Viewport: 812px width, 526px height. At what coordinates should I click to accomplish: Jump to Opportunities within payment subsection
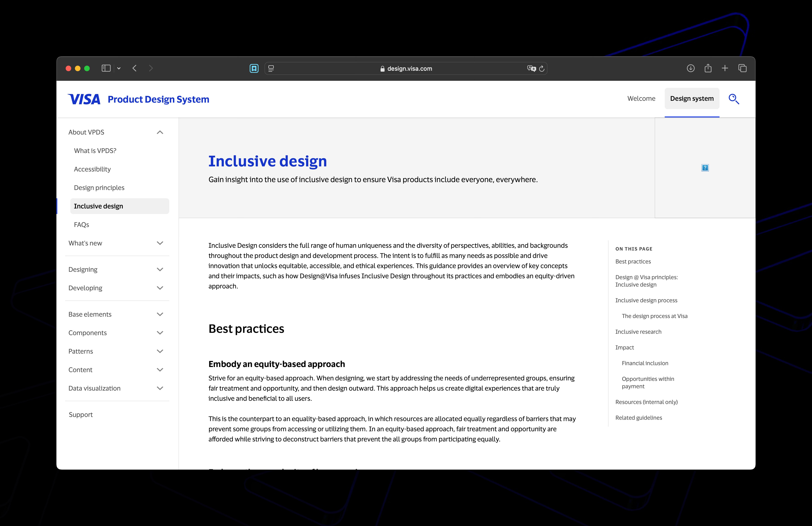[x=648, y=382]
